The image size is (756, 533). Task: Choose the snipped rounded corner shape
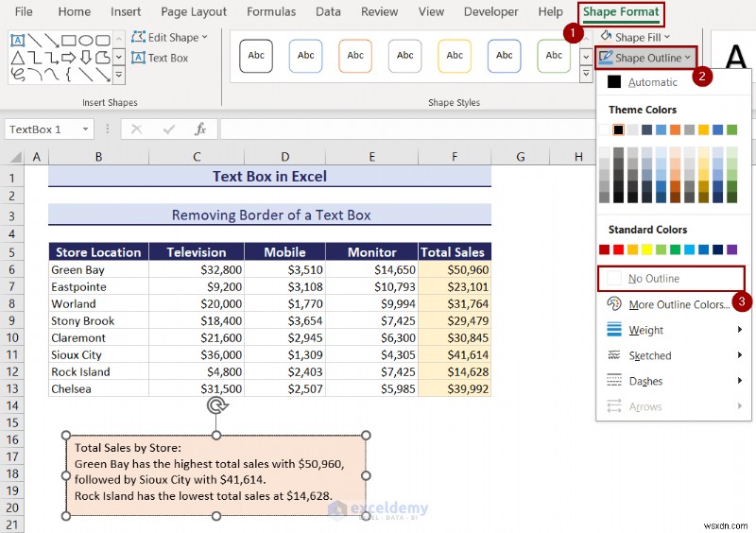103,58
